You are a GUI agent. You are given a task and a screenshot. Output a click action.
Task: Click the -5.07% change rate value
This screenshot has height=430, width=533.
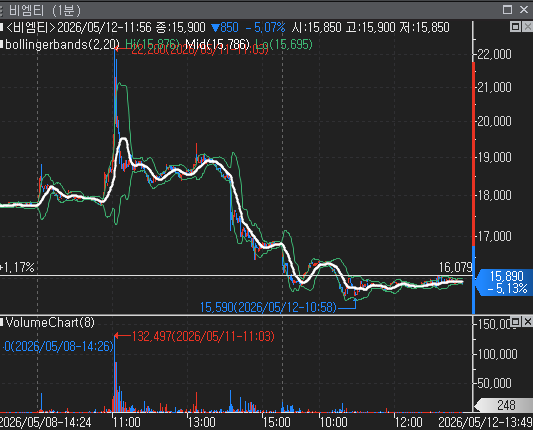click(x=265, y=28)
